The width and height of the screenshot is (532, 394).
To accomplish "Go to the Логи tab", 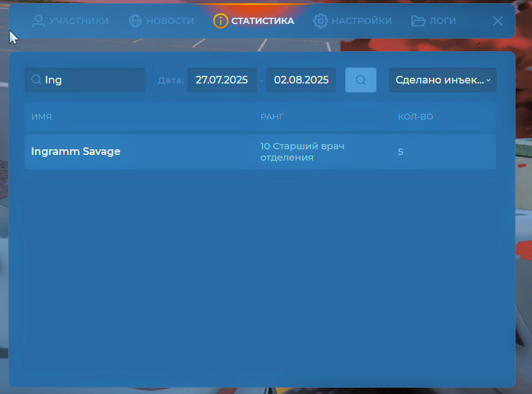I will [x=433, y=21].
